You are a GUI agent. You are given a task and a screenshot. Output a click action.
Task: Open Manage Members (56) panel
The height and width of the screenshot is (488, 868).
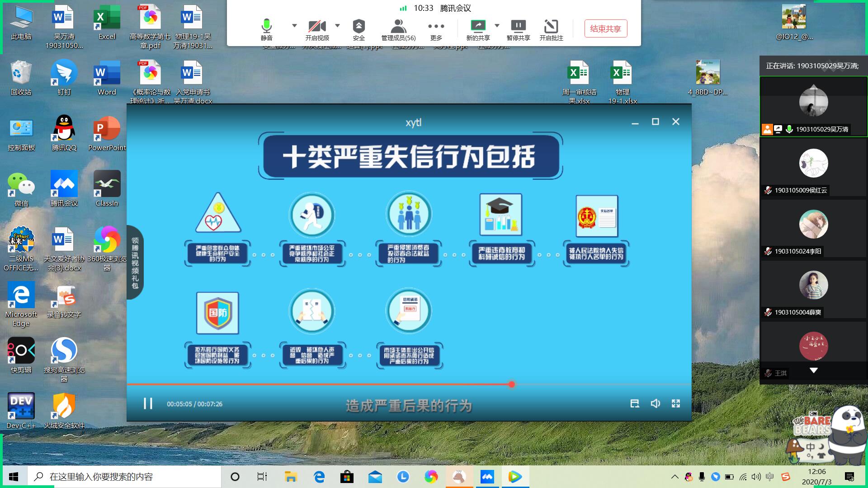pyautogui.click(x=398, y=27)
